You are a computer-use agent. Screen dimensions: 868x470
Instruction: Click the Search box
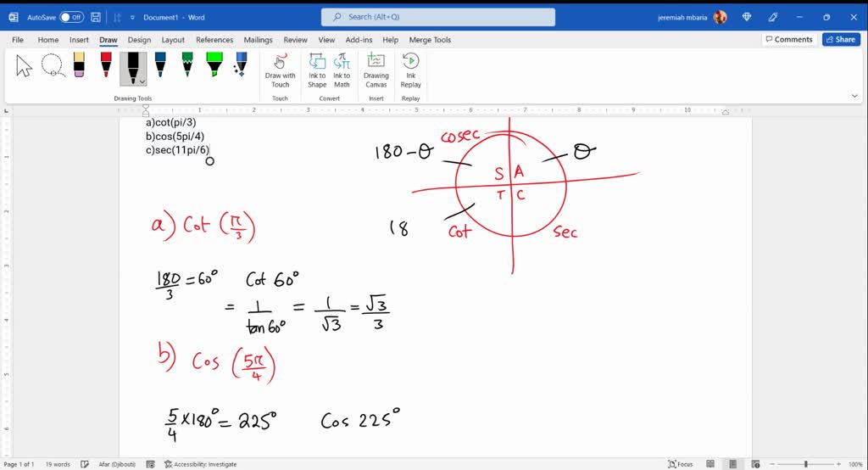438,17
